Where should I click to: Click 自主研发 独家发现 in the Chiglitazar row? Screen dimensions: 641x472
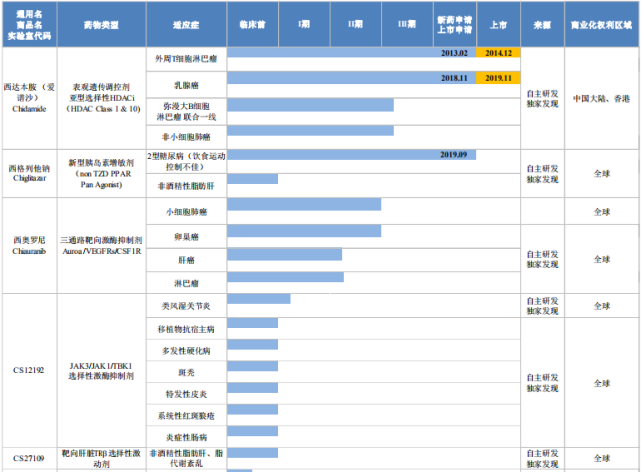point(542,174)
